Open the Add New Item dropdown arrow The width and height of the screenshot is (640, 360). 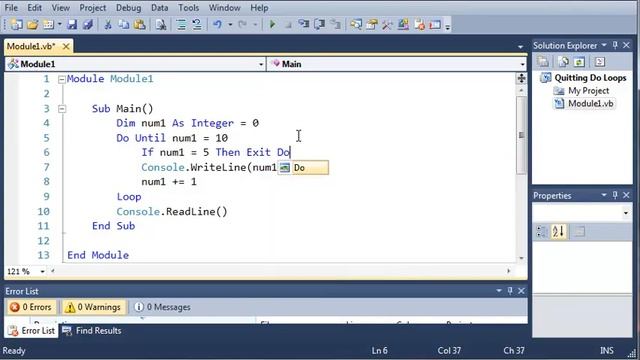point(60,25)
